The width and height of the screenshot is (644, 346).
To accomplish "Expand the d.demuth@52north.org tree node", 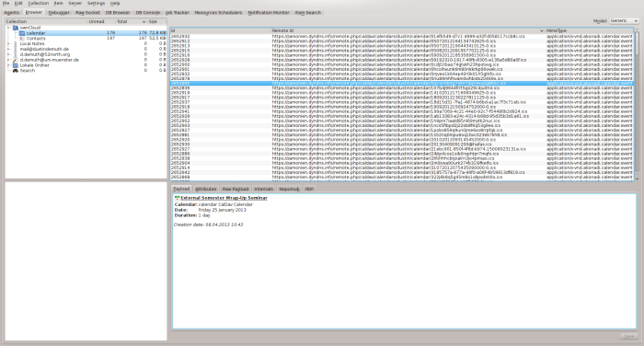I will 8,54.
